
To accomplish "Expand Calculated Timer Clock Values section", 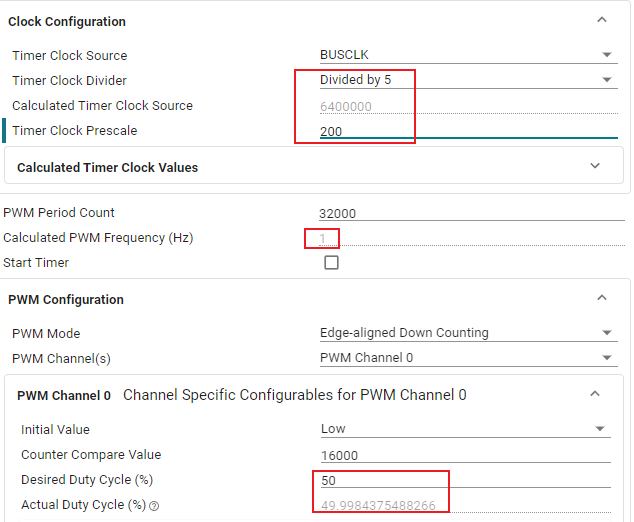I will 595,167.
